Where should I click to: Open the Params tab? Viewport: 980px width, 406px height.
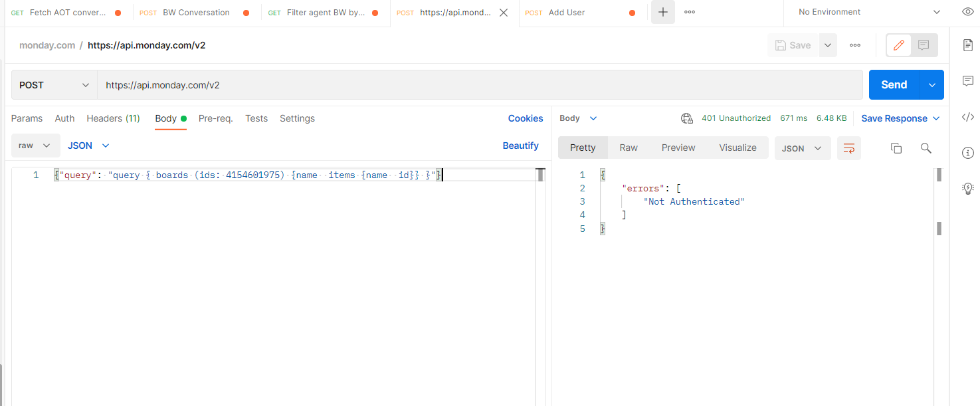click(27, 118)
